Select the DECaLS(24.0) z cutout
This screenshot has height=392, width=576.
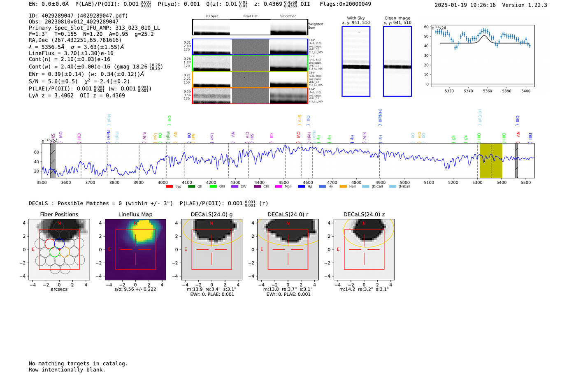[364, 249]
